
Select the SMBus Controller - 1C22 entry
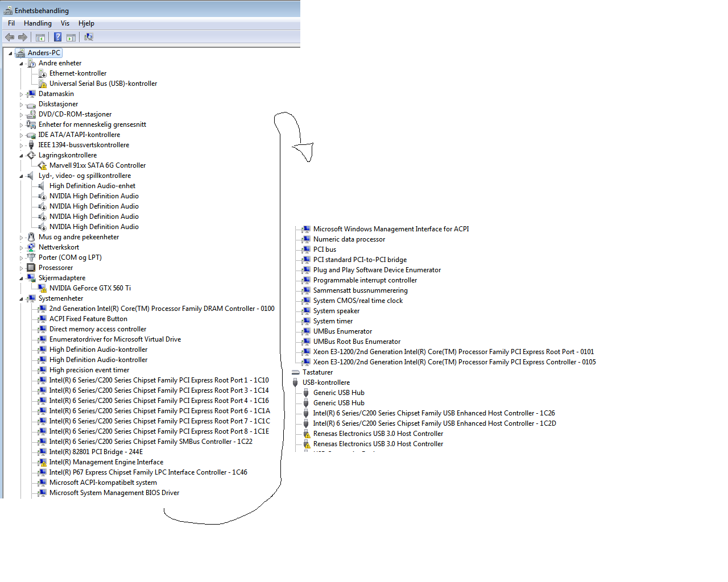point(151,442)
